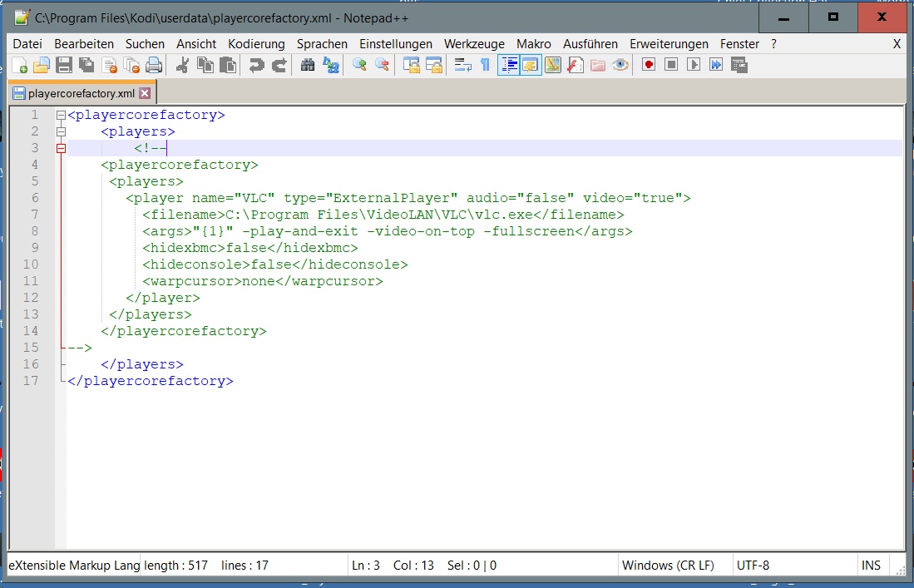This screenshot has height=588, width=914.
Task: Open the Einstellungen menu
Action: click(396, 44)
